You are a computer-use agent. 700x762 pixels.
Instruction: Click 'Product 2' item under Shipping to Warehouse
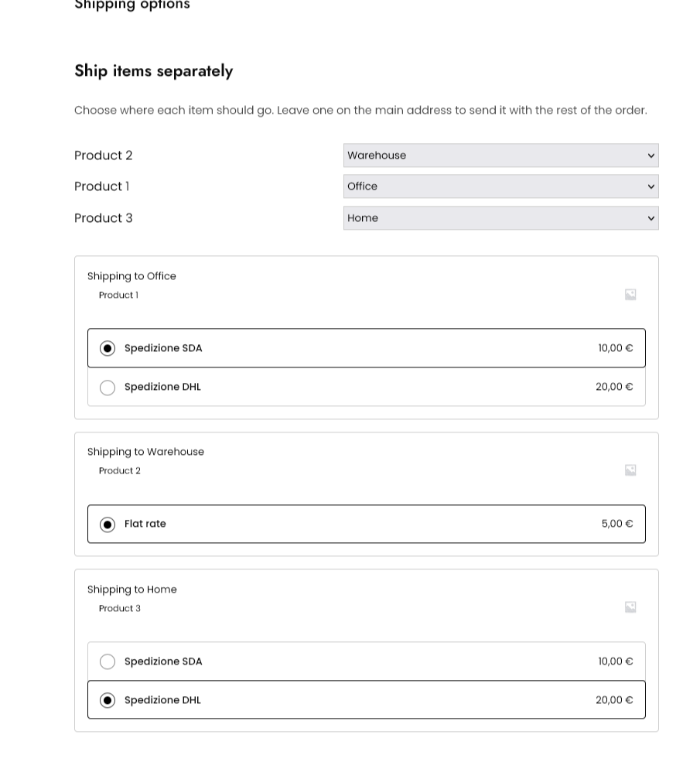(x=119, y=470)
